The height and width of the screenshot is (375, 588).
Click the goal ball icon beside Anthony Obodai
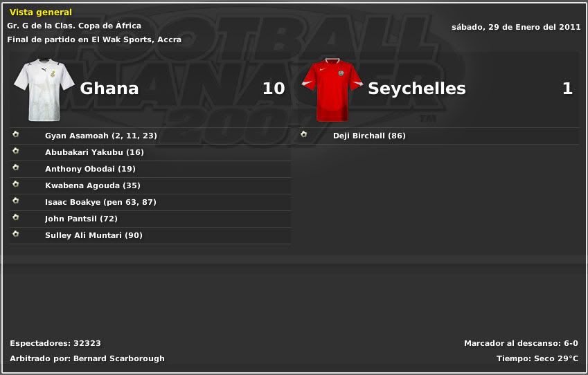(15, 168)
